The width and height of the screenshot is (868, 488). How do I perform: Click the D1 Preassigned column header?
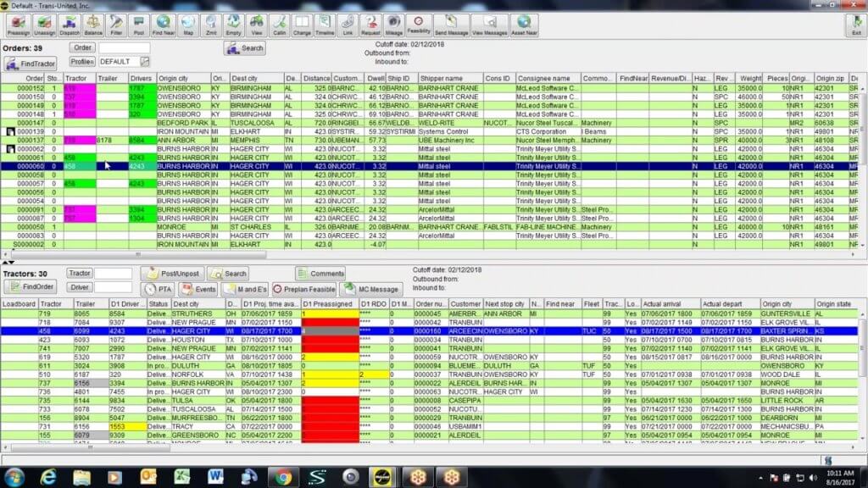[330, 304]
